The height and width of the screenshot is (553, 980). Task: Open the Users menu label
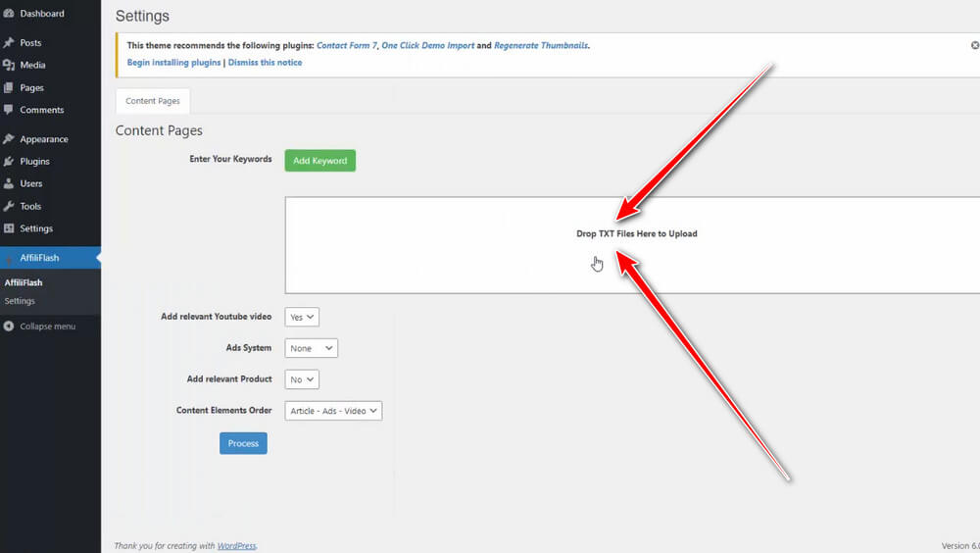click(31, 183)
